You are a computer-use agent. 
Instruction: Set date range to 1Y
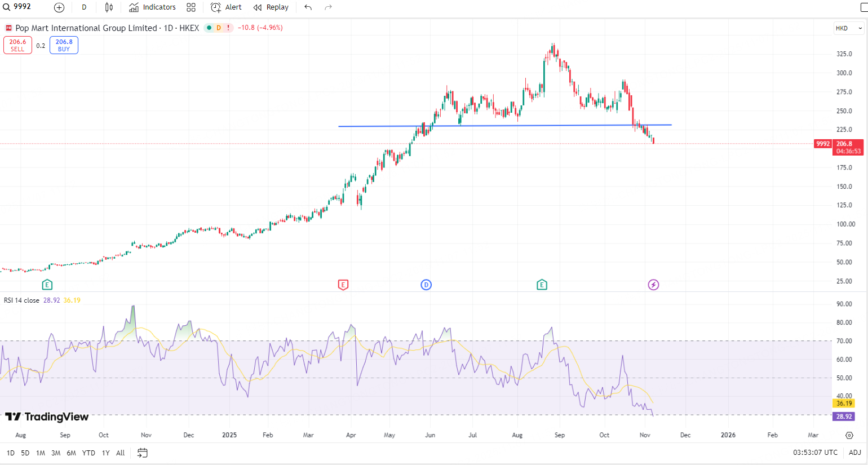[x=105, y=453]
